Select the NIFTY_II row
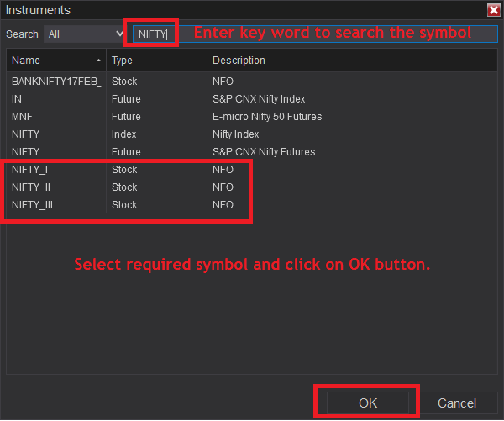This screenshot has width=504, height=421. [252, 187]
